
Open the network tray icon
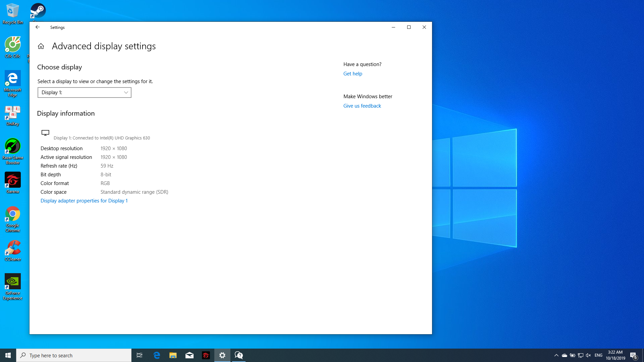tap(581, 355)
